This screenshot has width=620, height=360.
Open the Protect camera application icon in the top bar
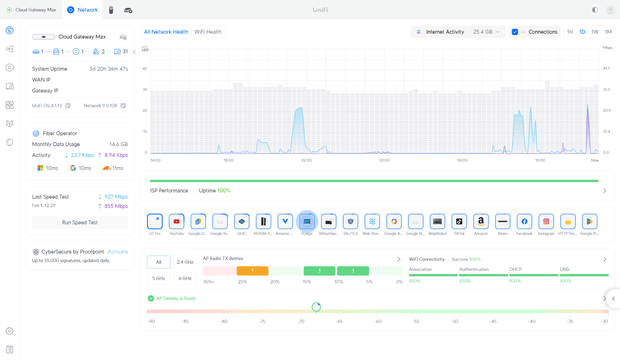tap(111, 10)
